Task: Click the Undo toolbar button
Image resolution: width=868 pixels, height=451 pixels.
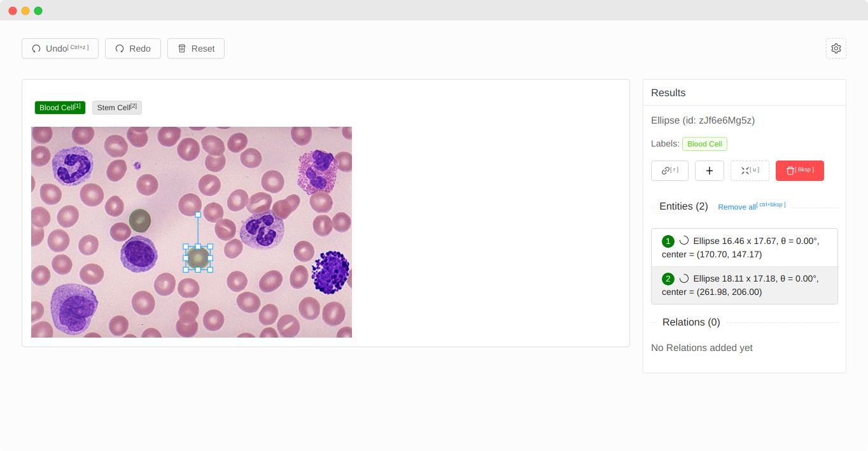Action: pos(60,48)
